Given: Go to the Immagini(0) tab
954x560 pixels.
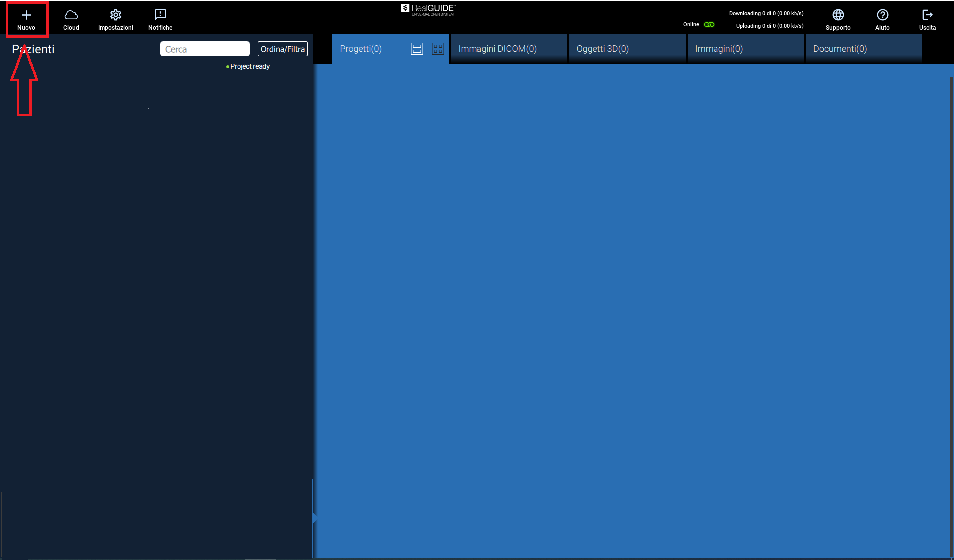Looking at the screenshot, I should tap(718, 49).
